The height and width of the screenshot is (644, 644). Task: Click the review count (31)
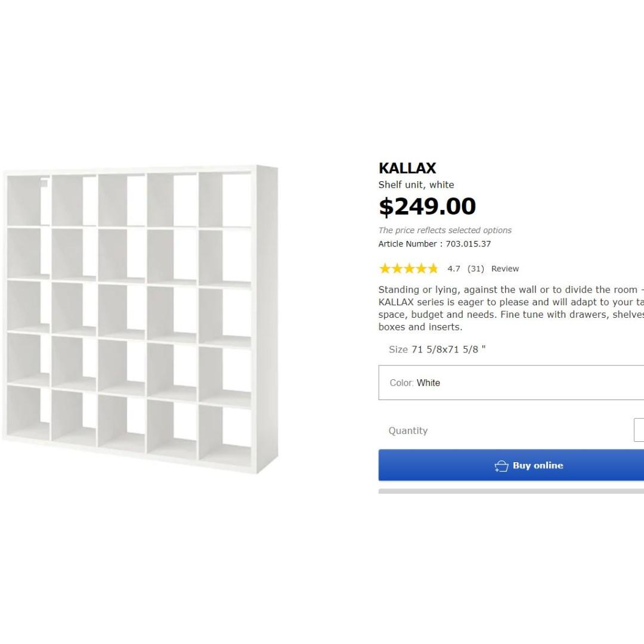pyautogui.click(x=474, y=268)
